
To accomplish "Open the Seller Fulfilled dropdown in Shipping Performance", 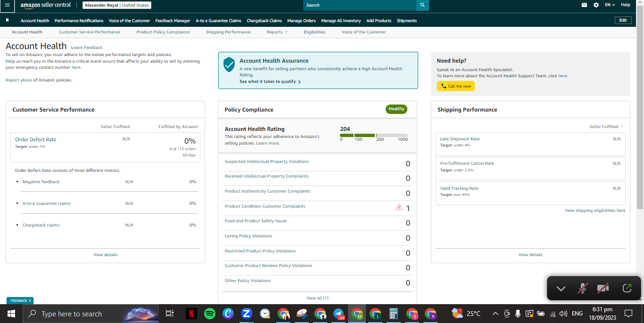I will tap(606, 127).
